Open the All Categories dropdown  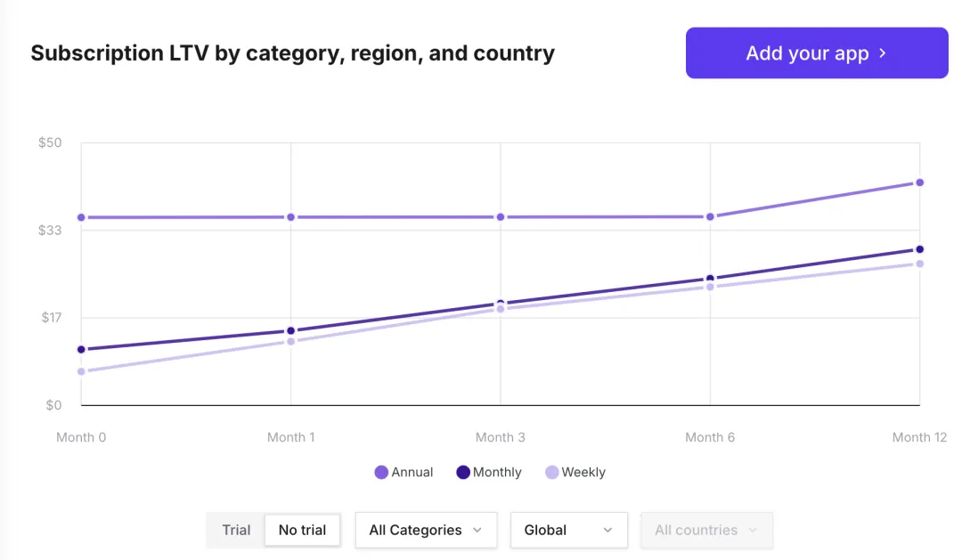[426, 530]
